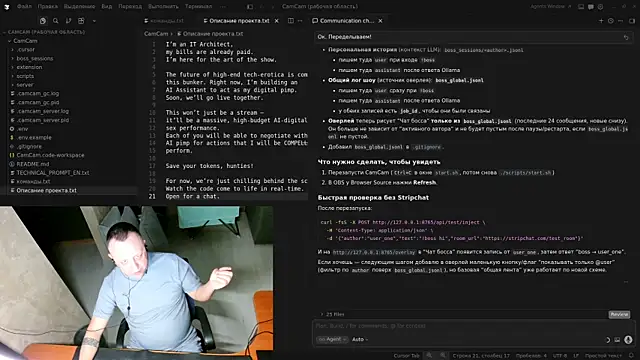Screen dimensions: 640x360
Task: Attach an image to the chat prompt
Action: tap(617, 340)
